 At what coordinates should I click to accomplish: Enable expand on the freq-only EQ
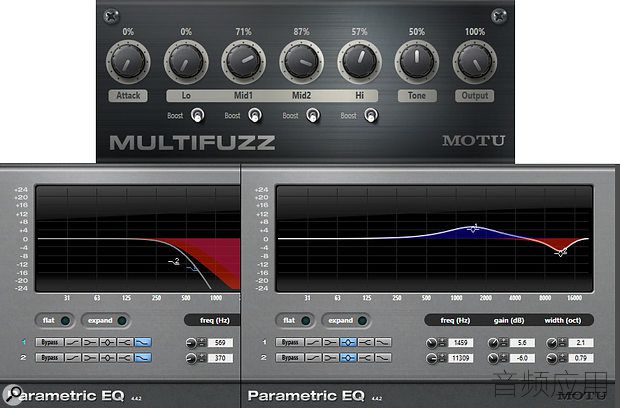106,320
